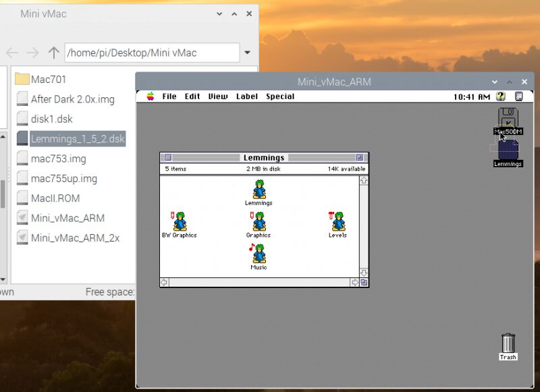The image size is (540, 392).
Task: Click the Lemmings window title bar text
Action: pos(264,158)
